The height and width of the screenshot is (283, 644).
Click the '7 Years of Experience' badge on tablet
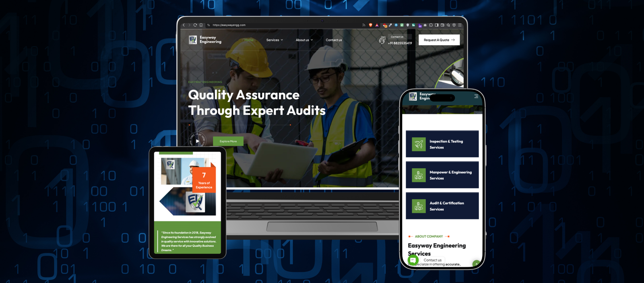(x=204, y=180)
